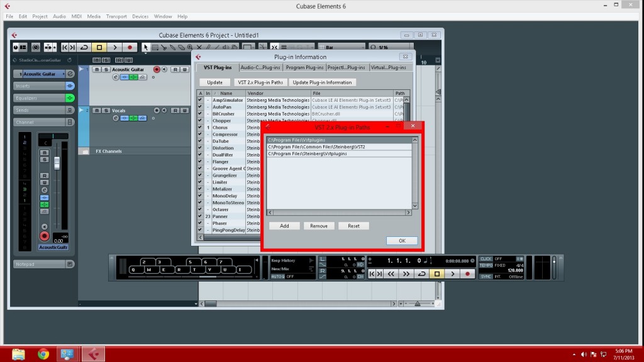
Task: Select the Range Selection tool
Action: click(155, 47)
